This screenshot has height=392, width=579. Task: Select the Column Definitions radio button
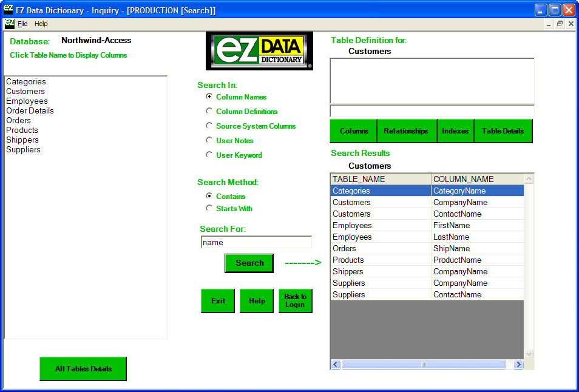pos(209,111)
